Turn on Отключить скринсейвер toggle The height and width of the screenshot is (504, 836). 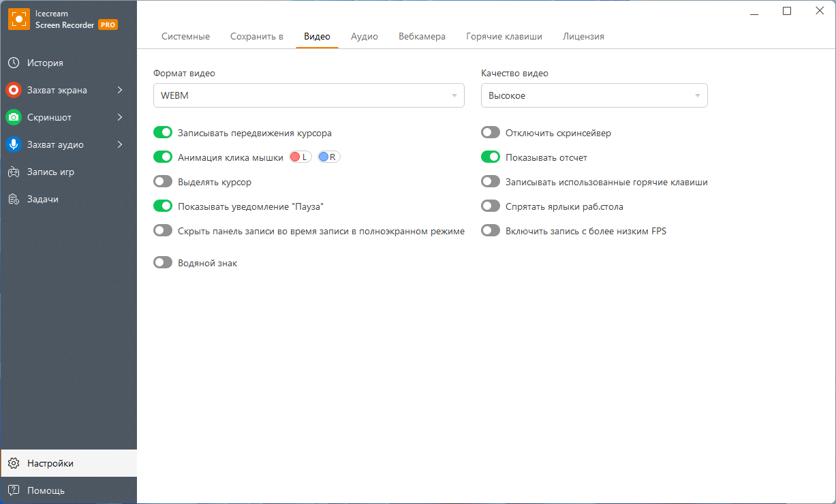point(491,133)
